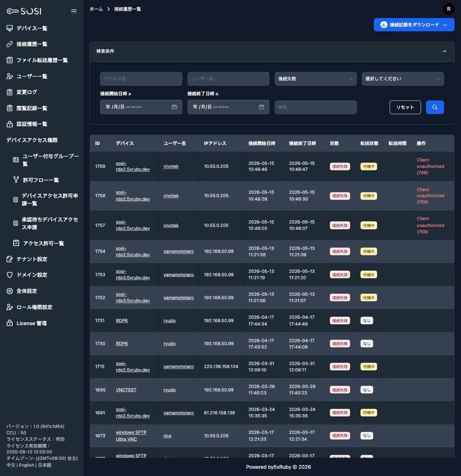Open user link vivotek in row 1759
The image size is (461, 476).
(x=171, y=166)
